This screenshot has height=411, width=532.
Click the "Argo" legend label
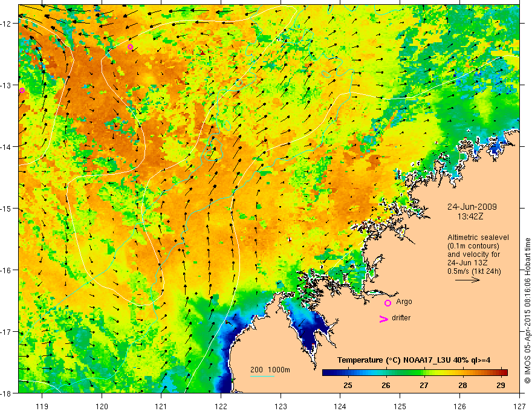pos(404,302)
